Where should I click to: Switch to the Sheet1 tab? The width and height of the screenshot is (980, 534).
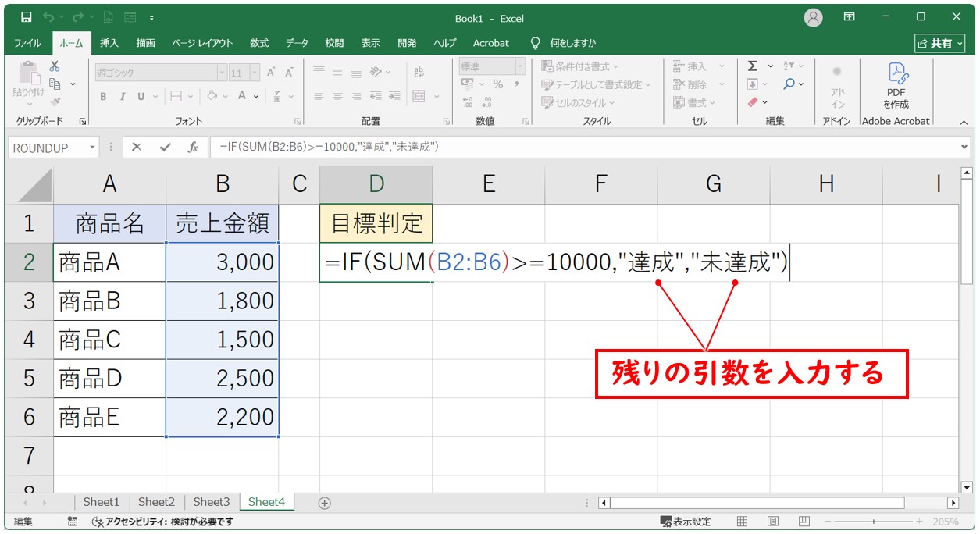(102, 502)
